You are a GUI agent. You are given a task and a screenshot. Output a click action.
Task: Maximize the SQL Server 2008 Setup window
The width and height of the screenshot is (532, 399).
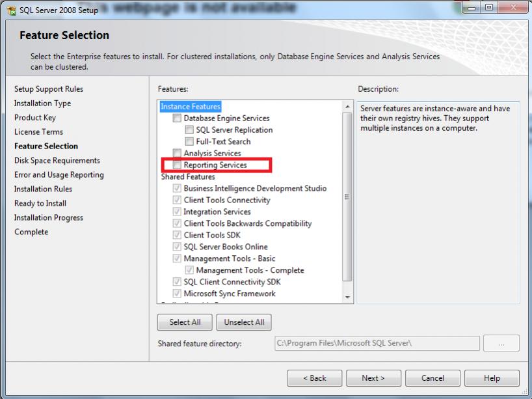[489, 8]
